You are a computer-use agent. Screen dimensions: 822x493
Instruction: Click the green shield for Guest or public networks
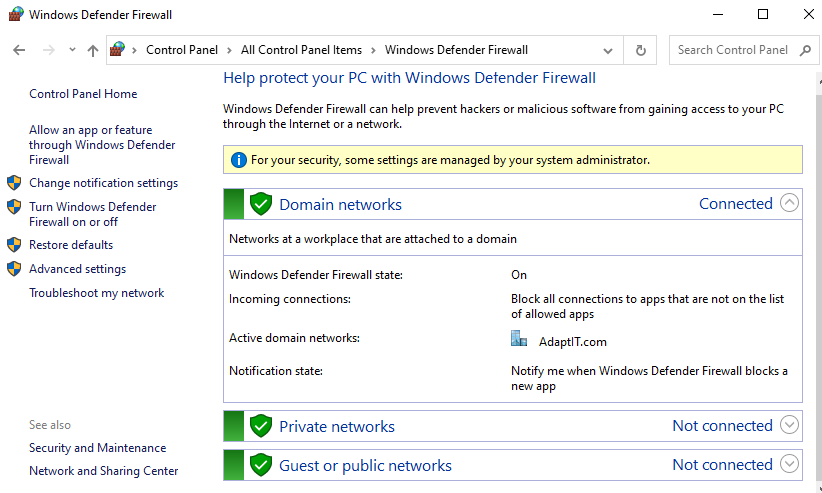261,465
